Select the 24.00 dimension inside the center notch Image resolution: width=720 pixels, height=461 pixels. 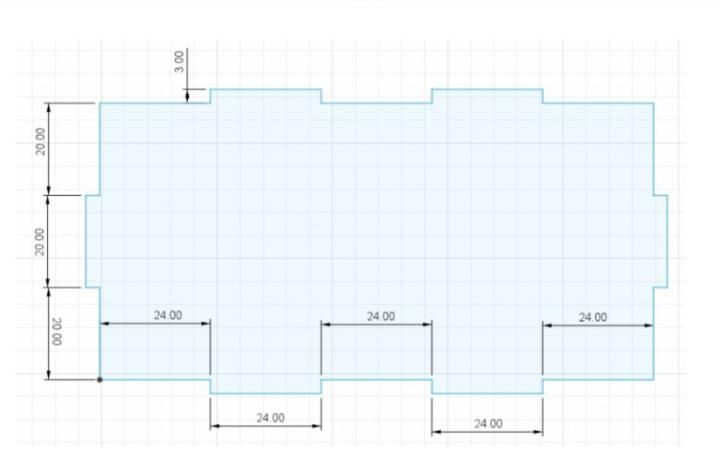pyautogui.click(x=381, y=316)
